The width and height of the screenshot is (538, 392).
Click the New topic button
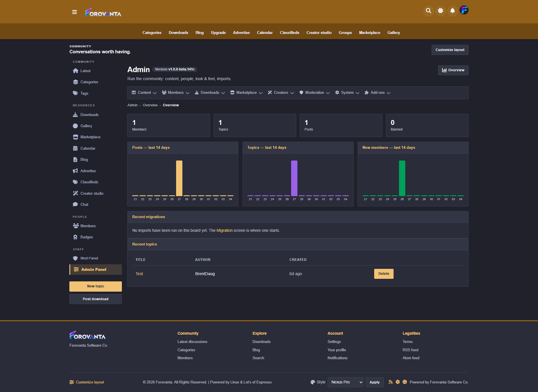click(x=96, y=286)
